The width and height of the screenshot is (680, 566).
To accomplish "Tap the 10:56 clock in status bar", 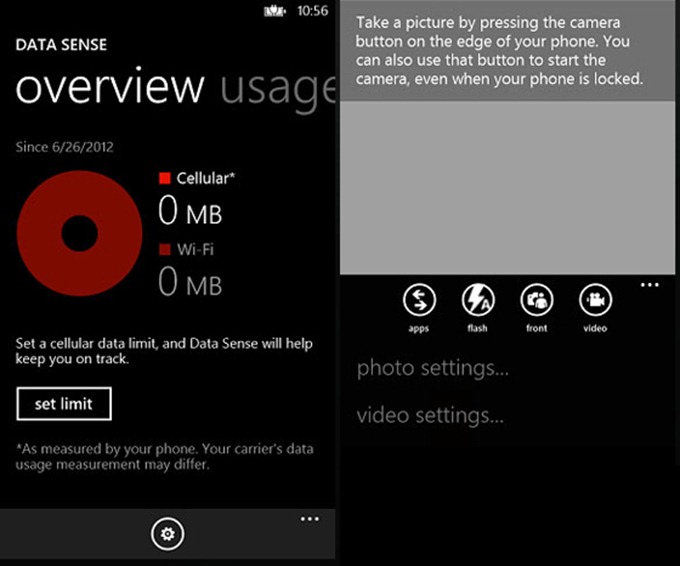I will click(x=313, y=10).
